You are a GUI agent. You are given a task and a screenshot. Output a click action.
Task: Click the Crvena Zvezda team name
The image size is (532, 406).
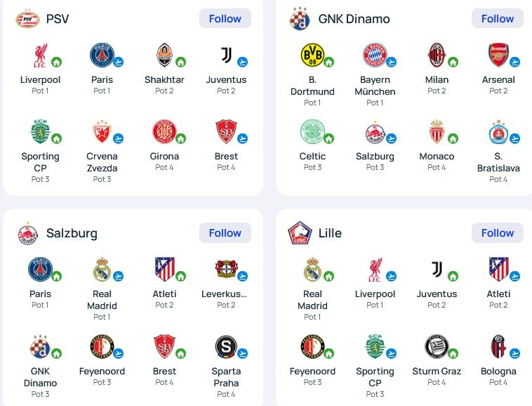point(102,162)
